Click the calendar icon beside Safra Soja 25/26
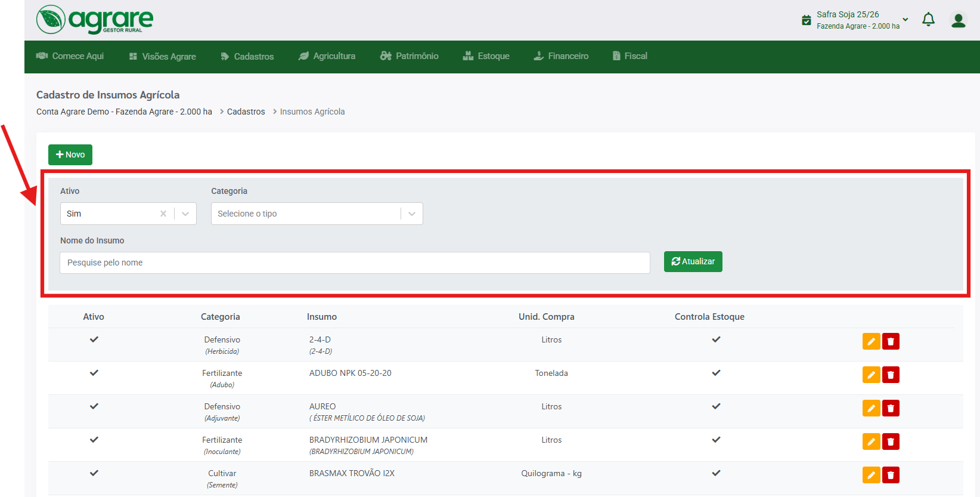The width and height of the screenshot is (980, 497). pyautogui.click(x=807, y=20)
